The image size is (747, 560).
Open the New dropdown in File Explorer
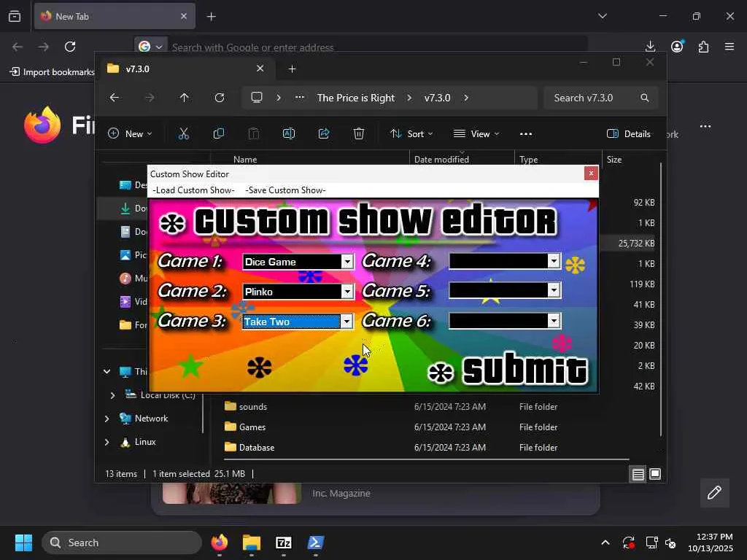point(130,134)
